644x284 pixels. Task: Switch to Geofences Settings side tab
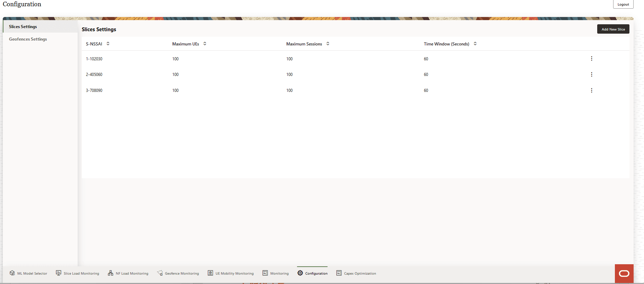40,39
